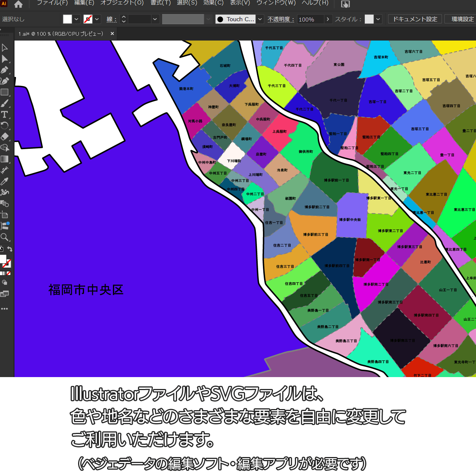The width and height of the screenshot is (476, 476).
Task: Click the Home icon in menu bar
Action: click(x=18, y=4)
